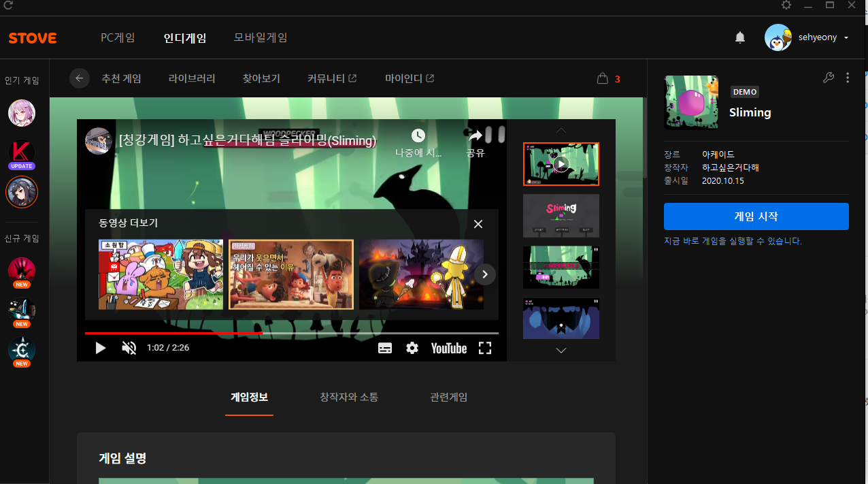Switch to PC게임 tab
The height and width of the screenshot is (484, 868).
tap(118, 37)
